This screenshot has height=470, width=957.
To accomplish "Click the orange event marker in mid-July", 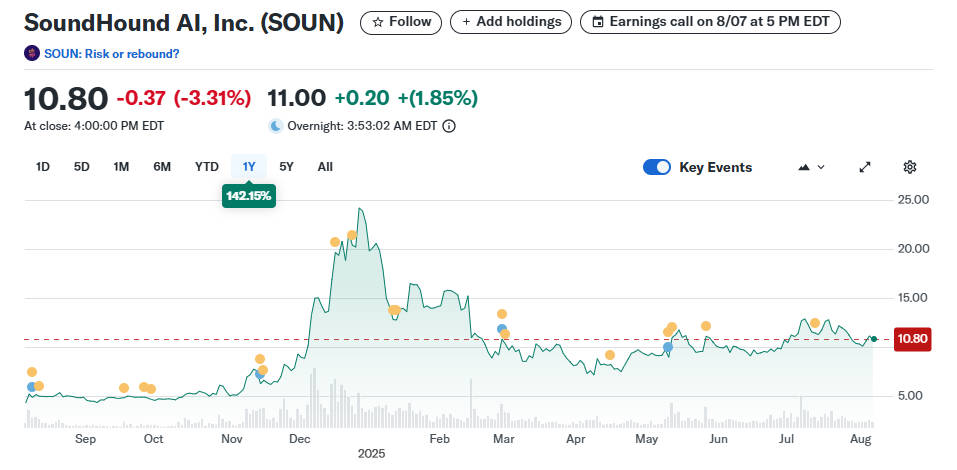I will click(x=815, y=323).
